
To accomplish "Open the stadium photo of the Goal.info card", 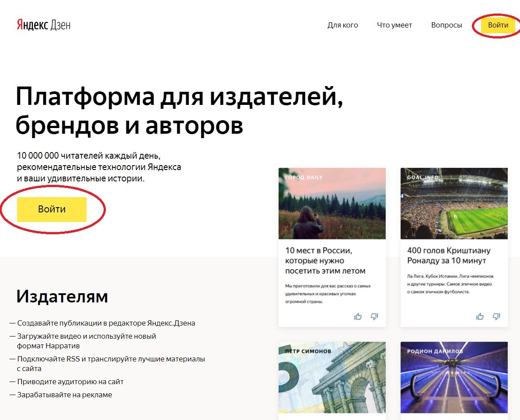I will [454, 204].
